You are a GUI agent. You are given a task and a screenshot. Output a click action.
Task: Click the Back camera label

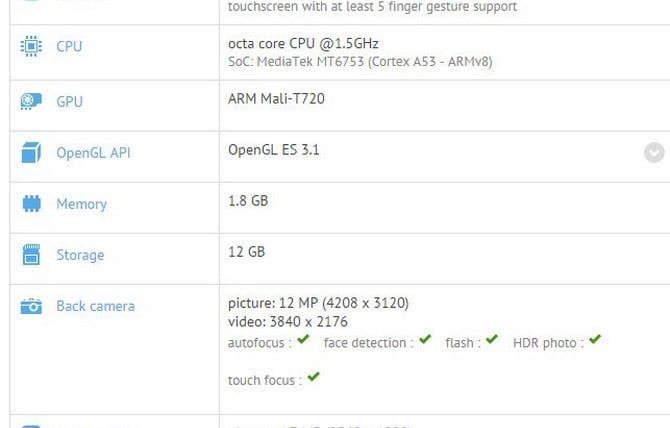click(x=95, y=306)
